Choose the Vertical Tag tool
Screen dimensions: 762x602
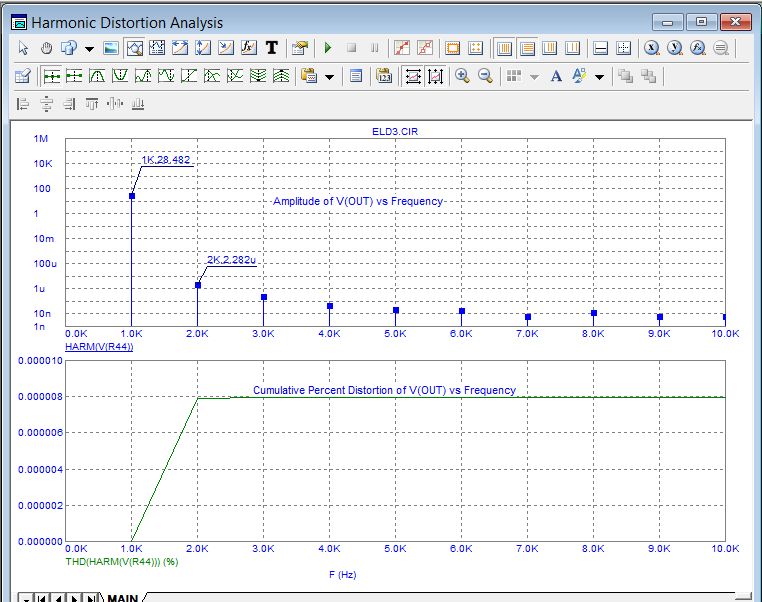point(203,48)
